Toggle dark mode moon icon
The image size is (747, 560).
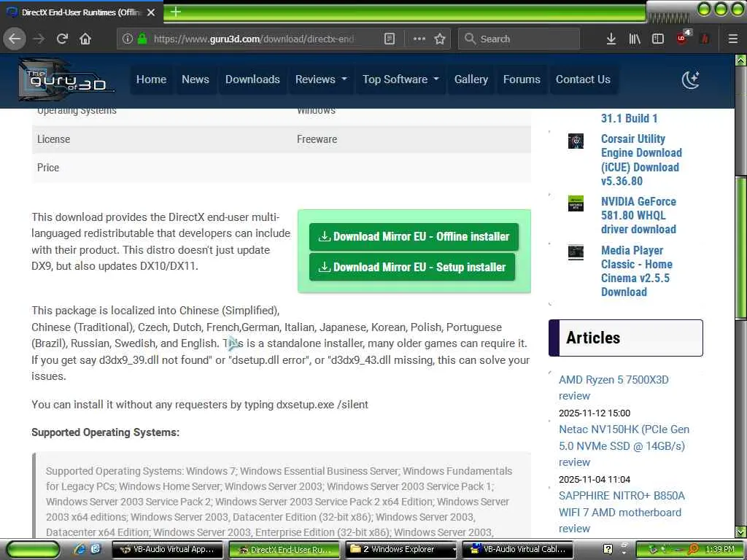pos(690,79)
